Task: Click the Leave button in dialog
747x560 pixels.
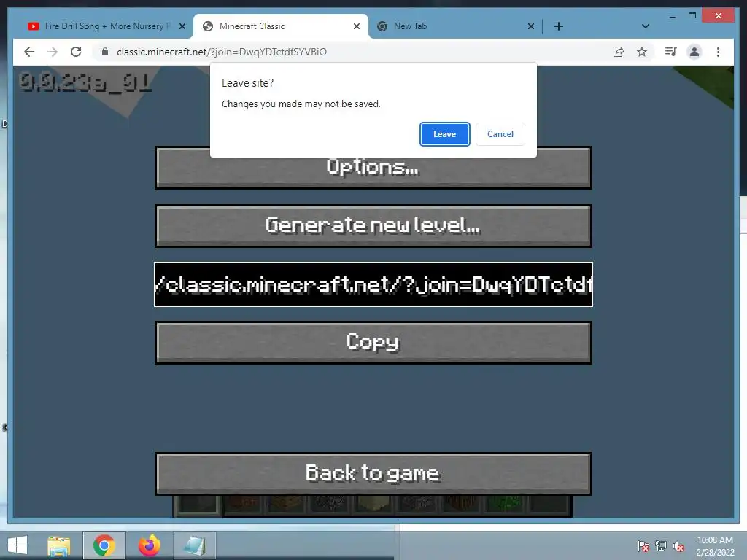Action: [444, 134]
